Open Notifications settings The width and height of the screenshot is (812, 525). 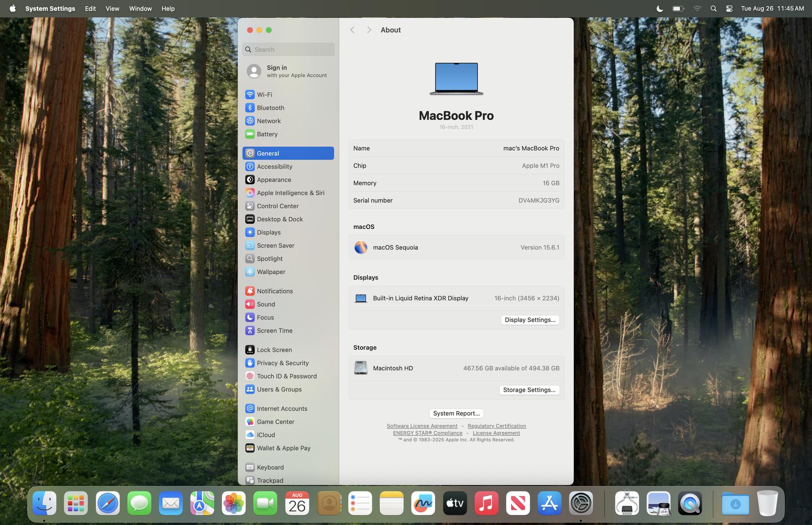288,291
